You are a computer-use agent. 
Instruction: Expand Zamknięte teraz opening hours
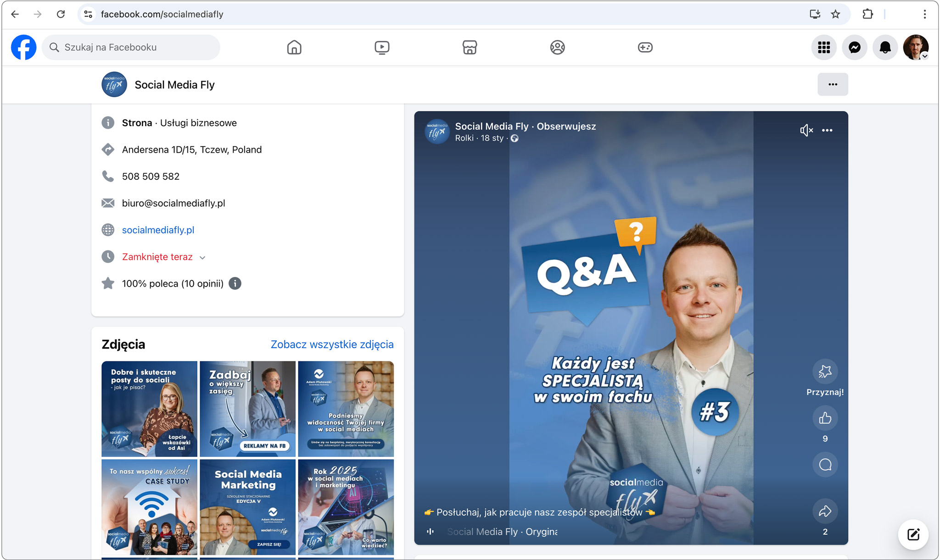[x=202, y=257]
